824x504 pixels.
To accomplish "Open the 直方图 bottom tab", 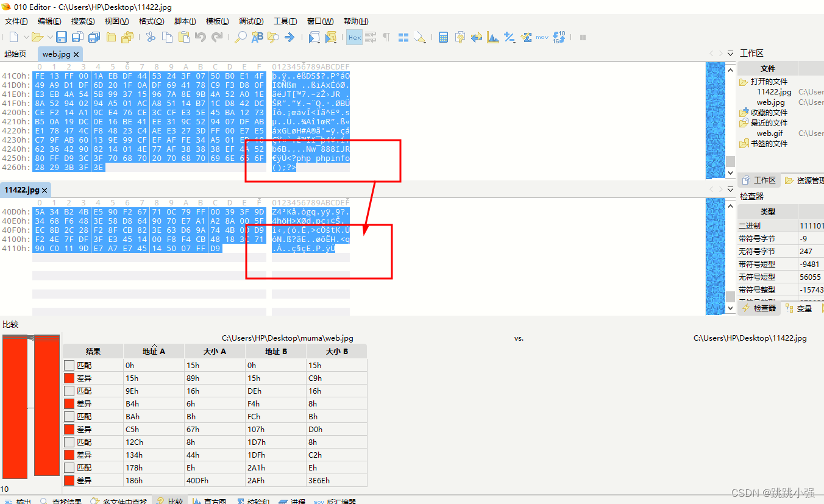I will pos(209,502).
